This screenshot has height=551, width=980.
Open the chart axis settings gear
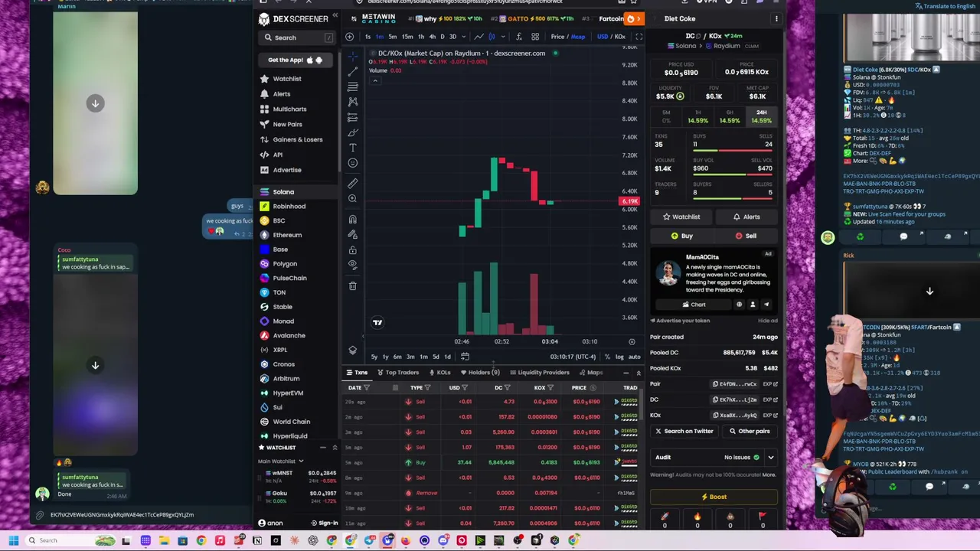(x=632, y=342)
